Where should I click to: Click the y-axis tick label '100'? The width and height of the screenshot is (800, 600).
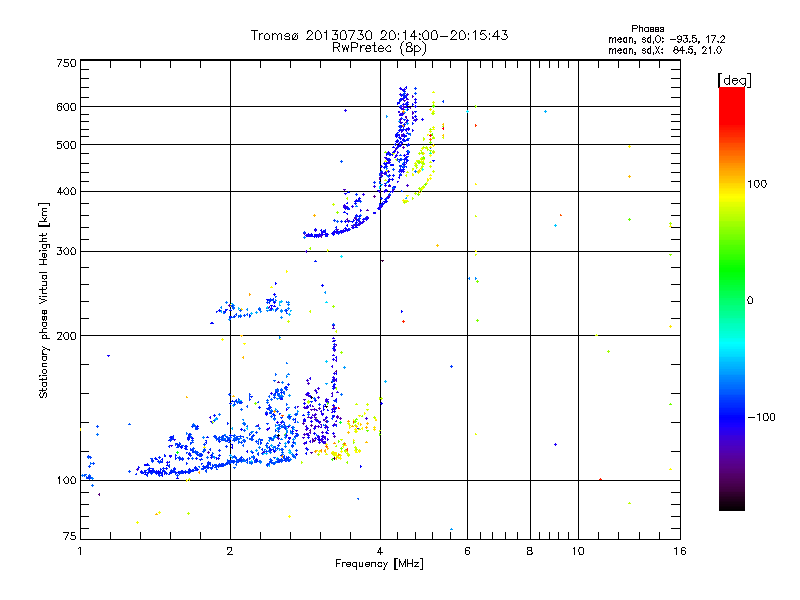pyautogui.click(x=66, y=481)
